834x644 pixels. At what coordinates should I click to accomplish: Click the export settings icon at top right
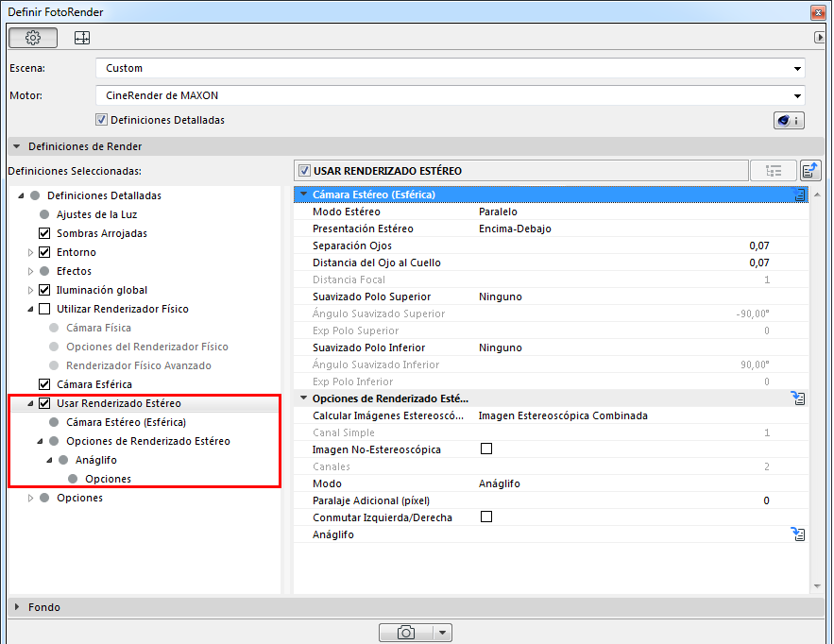(x=810, y=171)
